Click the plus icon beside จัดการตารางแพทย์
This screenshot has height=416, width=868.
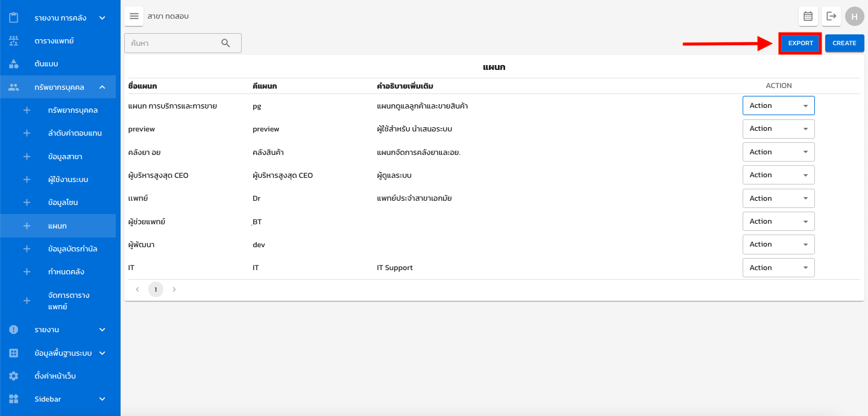point(27,301)
